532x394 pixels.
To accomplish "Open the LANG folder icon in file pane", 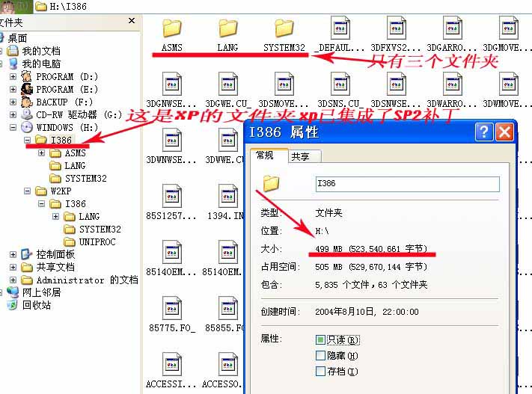I will click(x=227, y=28).
